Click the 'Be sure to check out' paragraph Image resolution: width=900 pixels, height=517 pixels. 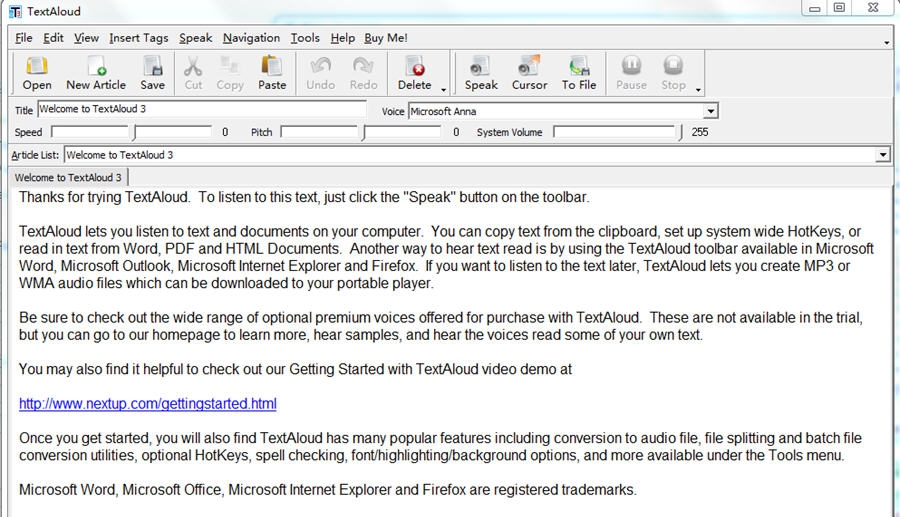point(441,326)
